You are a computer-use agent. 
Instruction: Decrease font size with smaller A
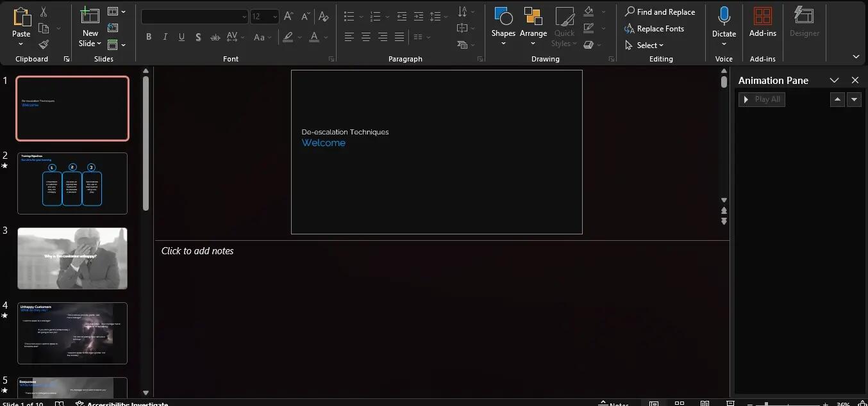click(x=305, y=17)
